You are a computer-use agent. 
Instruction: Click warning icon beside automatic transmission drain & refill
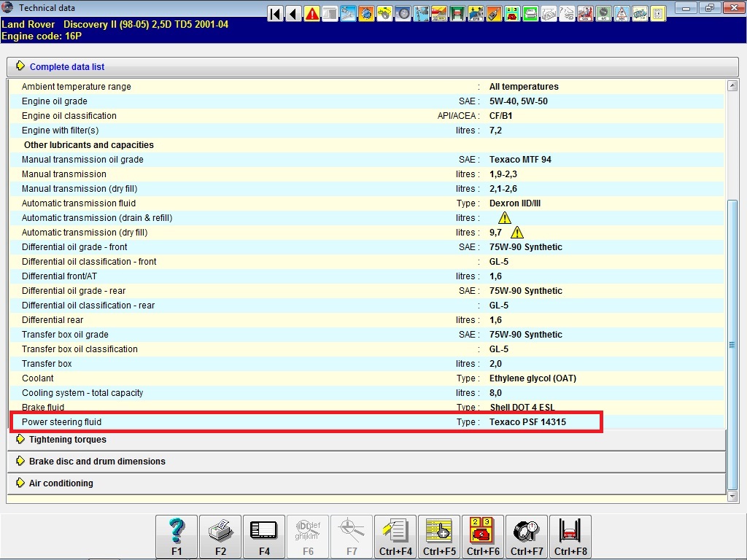(505, 218)
